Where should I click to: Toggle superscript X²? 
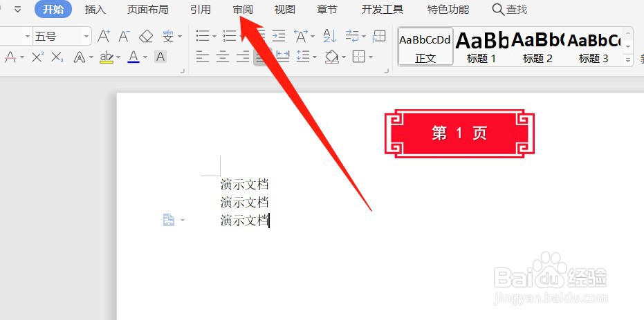37,57
